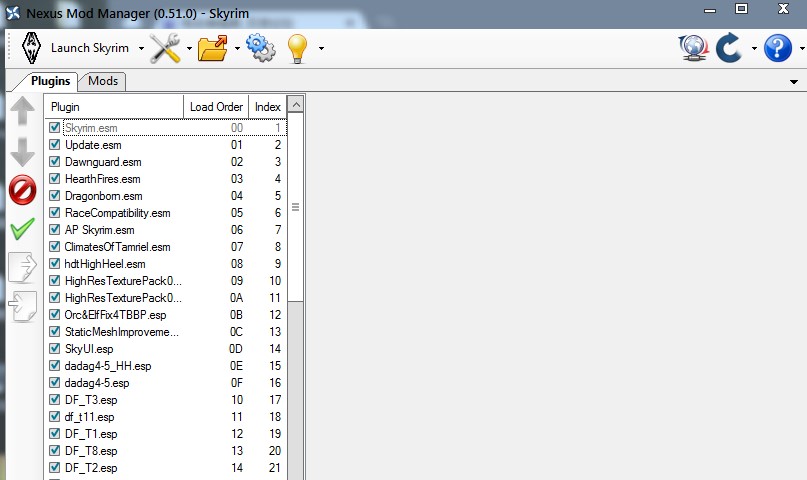Screen dimensions: 807x480
Task: Click the Nexus Mod Manager title bar icon
Action: point(13,13)
